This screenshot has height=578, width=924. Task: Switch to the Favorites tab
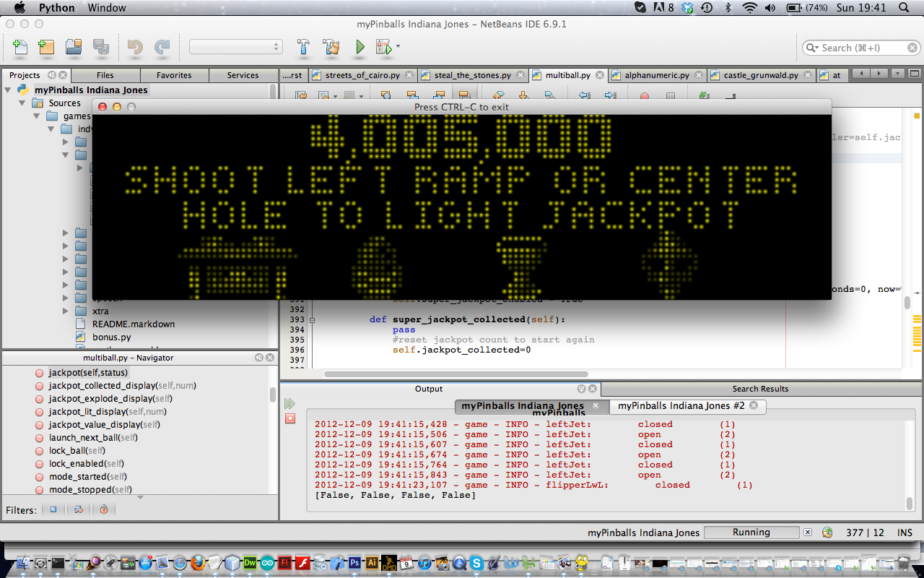174,75
